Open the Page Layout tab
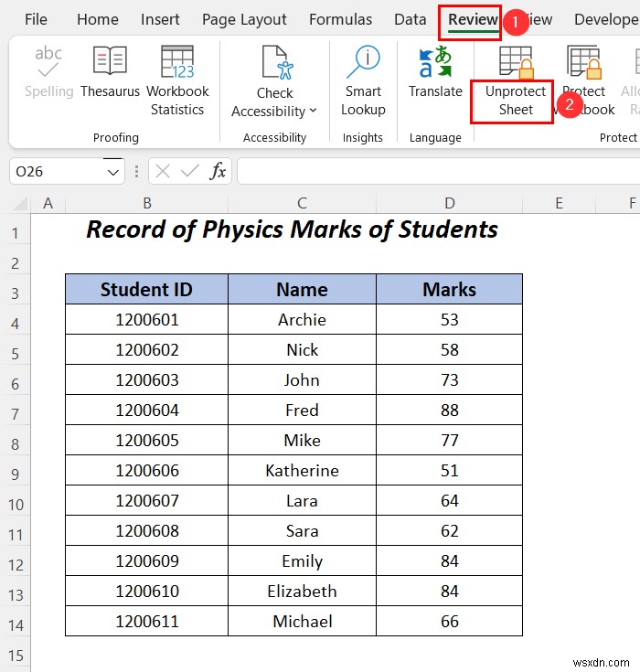The width and height of the screenshot is (640, 672). click(x=244, y=20)
